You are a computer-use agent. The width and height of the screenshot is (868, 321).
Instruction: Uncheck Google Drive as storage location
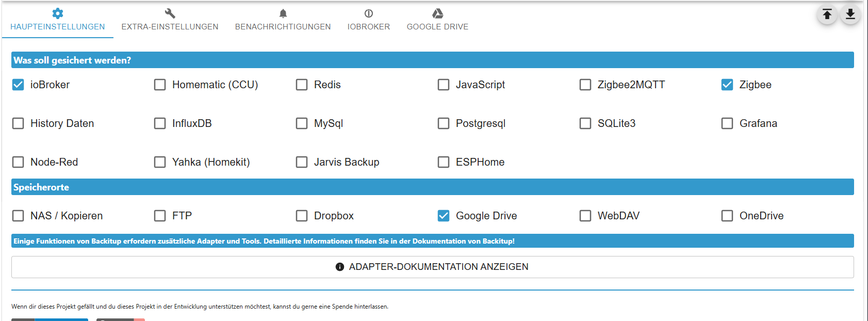click(444, 216)
